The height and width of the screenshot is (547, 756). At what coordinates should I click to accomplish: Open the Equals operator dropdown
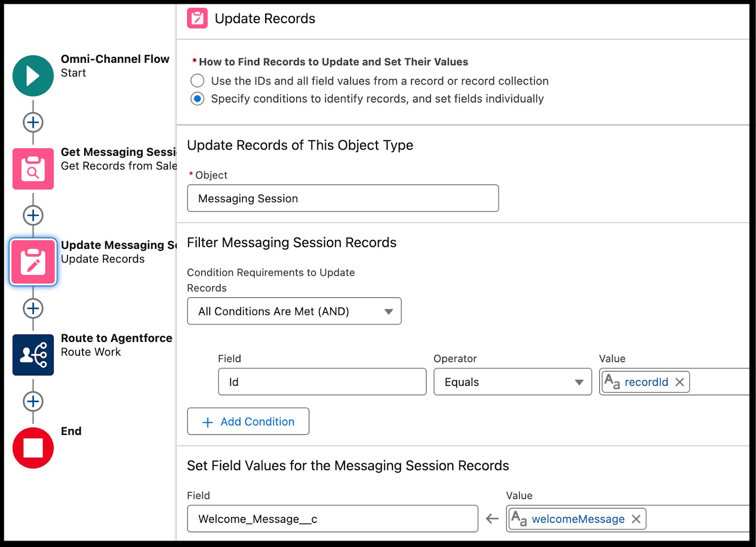point(512,382)
